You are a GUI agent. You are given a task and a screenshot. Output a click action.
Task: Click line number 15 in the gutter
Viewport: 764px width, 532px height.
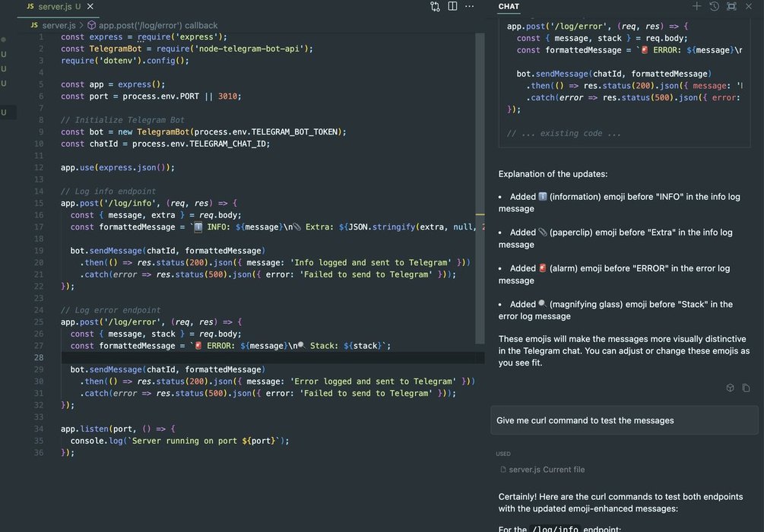[40, 203]
